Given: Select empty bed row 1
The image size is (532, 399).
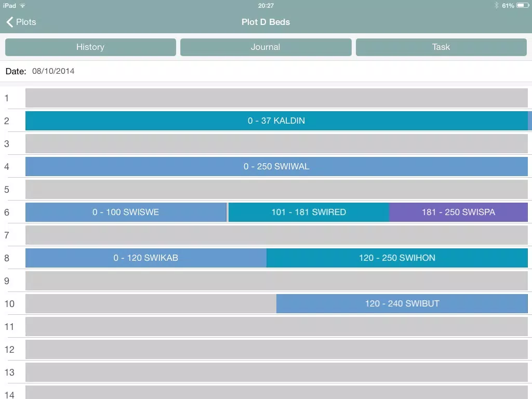Looking at the screenshot, I should click(x=276, y=98).
